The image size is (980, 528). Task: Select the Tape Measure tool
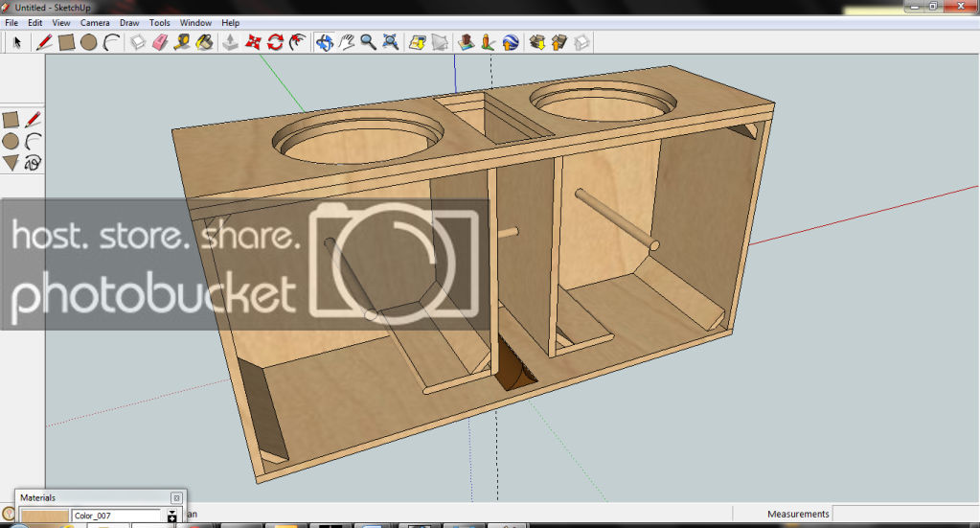[182, 42]
